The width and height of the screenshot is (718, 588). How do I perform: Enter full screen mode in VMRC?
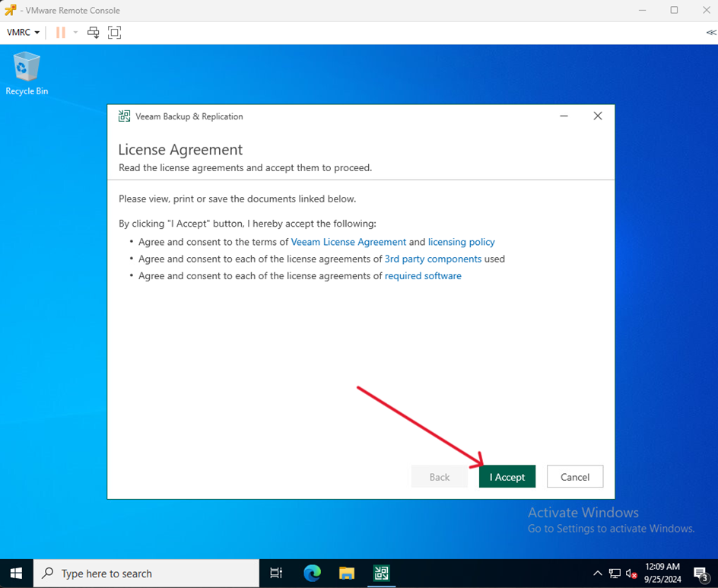(114, 33)
